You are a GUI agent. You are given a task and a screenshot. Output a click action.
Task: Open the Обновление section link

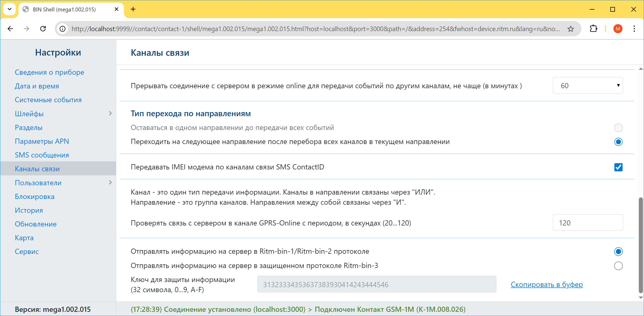(x=36, y=224)
